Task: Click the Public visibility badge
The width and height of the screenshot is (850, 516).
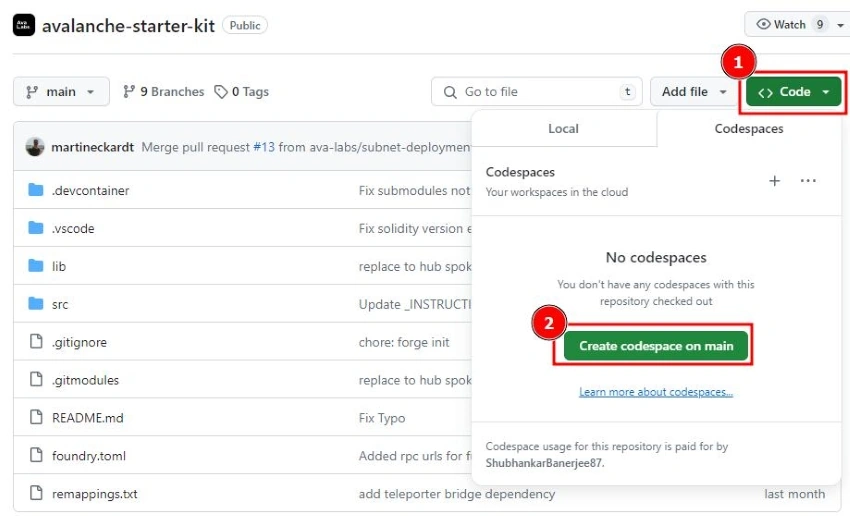Action: 245,25
